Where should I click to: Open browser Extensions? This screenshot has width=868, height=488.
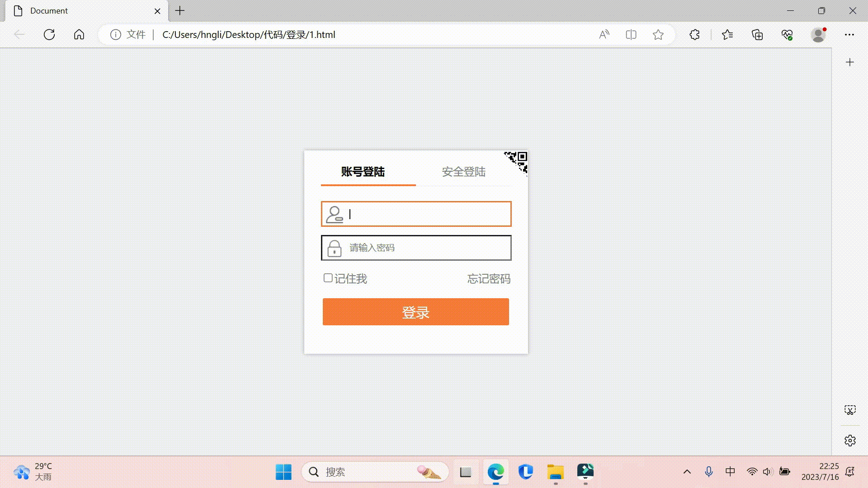click(x=694, y=34)
